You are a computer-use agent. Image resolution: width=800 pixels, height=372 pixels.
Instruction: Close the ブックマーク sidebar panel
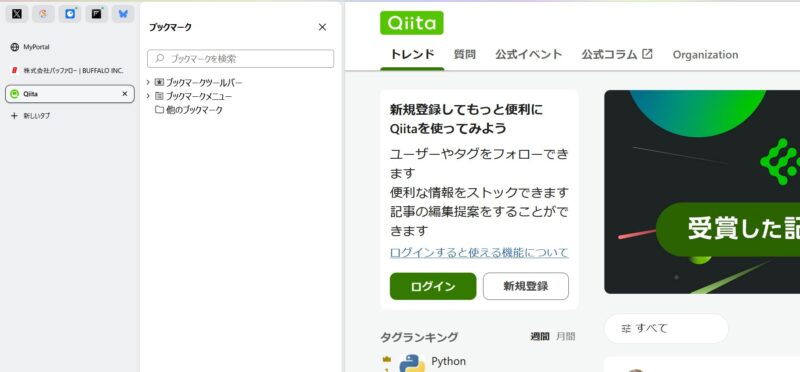(x=322, y=27)
